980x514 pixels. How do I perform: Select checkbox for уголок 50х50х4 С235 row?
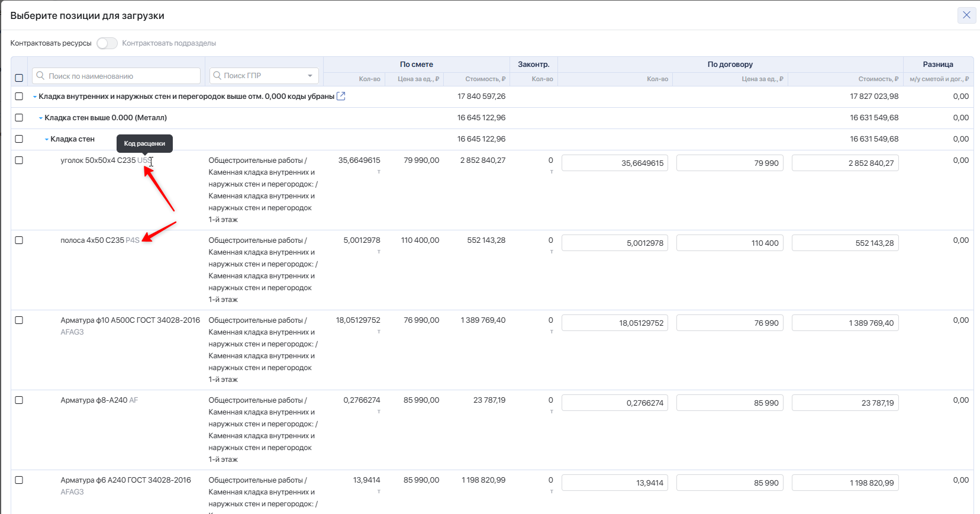[x=19, y=160]
